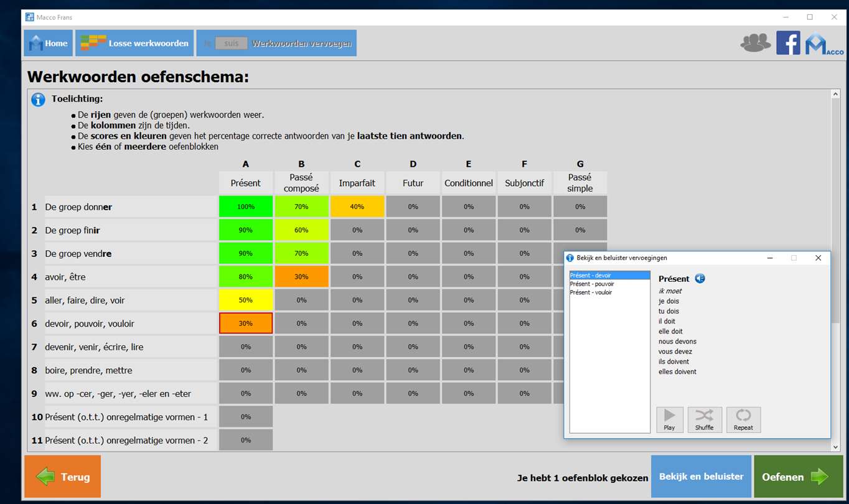Screen dimensions: 849x504
Task: Click the De groep finir row label
Action: click(131, 230)
